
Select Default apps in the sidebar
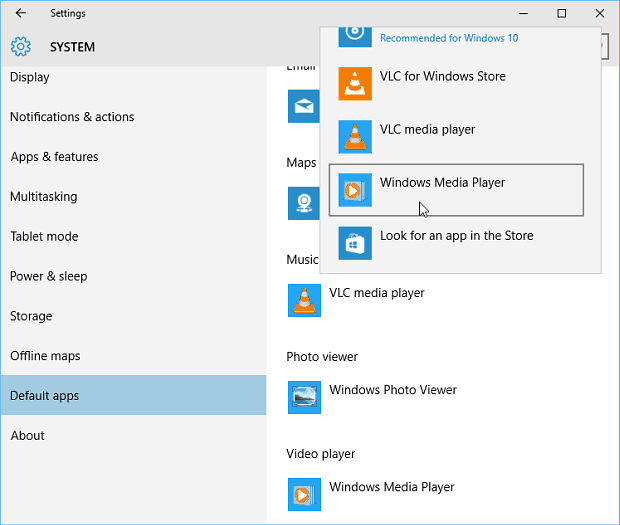point(133,395)
